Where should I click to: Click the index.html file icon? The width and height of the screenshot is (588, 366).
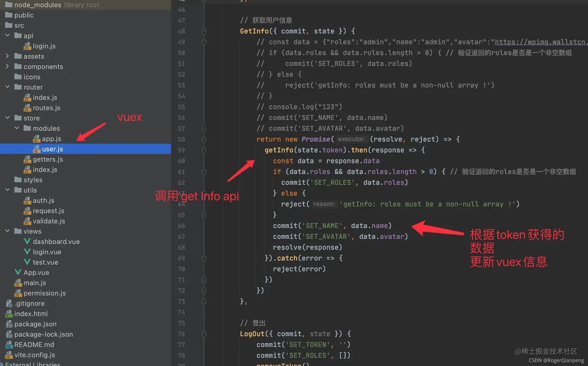(x=9, y=313)
